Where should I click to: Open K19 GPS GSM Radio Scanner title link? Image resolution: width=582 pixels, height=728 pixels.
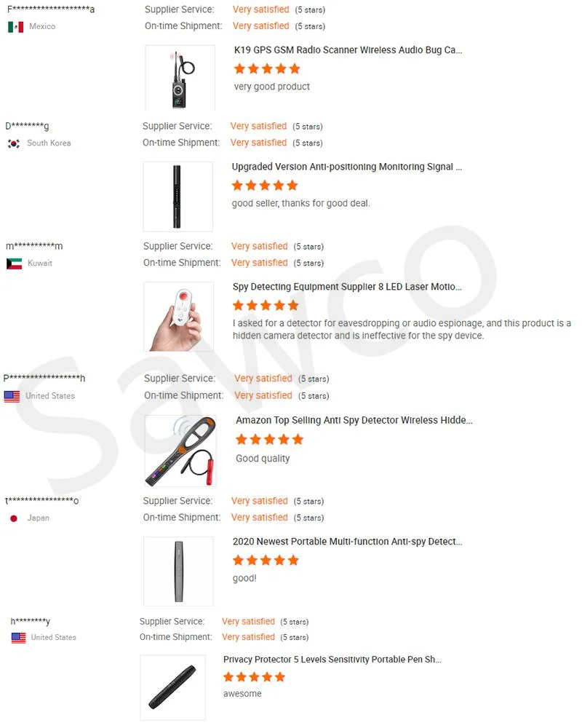click(x=348, y=50)
